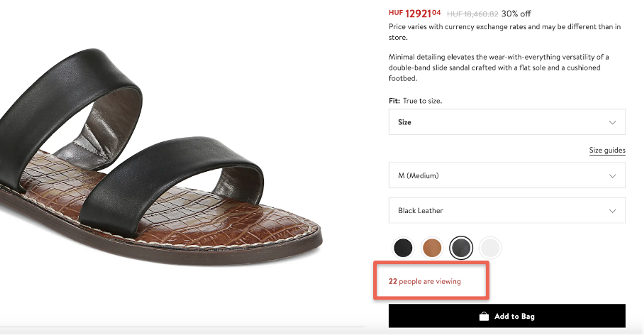The height and width of the screenshot is (335, 644).
Task: Open the Size guides link
Action: 607,150
